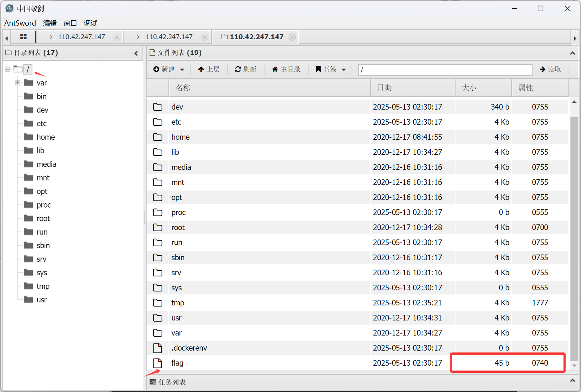The width and height of the screenshot is (581, 392).
Task: Open the Edit (编辑) menu
Action: pos(50,23)
